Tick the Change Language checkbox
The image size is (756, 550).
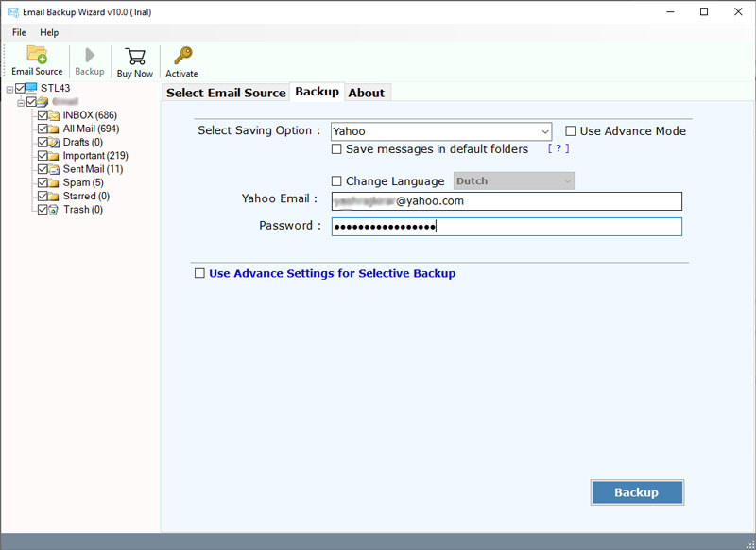[337, 181]
